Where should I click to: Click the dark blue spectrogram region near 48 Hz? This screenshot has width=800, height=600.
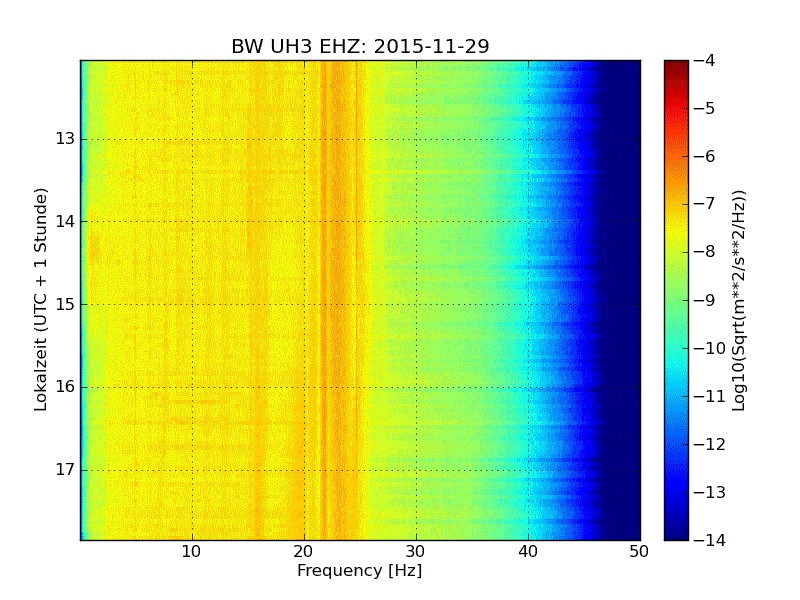pyautogui.click(x=618, y=300)
